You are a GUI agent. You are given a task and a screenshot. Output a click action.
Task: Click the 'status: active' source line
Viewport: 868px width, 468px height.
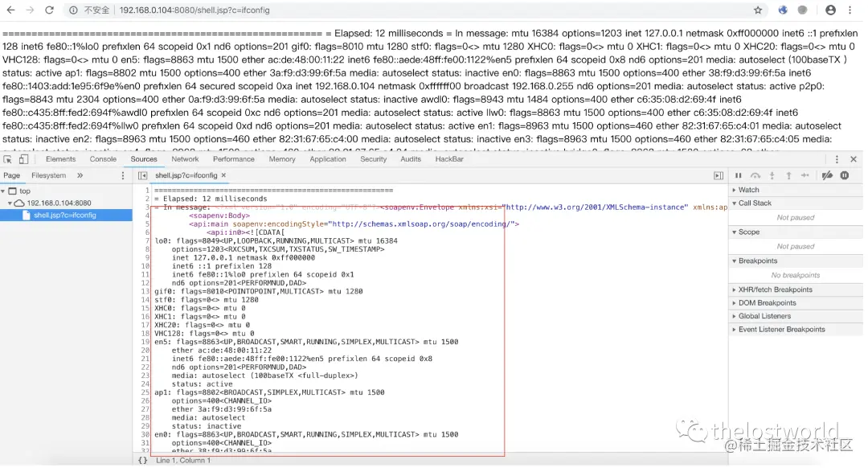click(202, 384)
